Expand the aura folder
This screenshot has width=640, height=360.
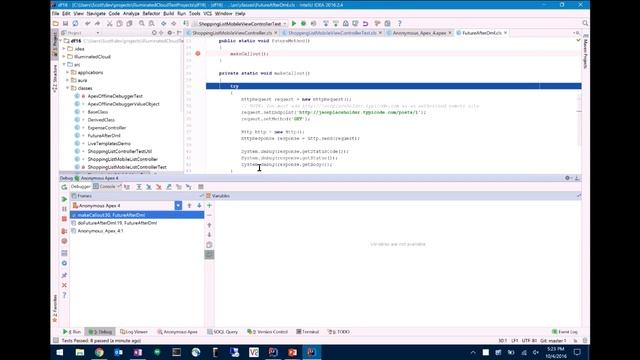click(68, 80)
